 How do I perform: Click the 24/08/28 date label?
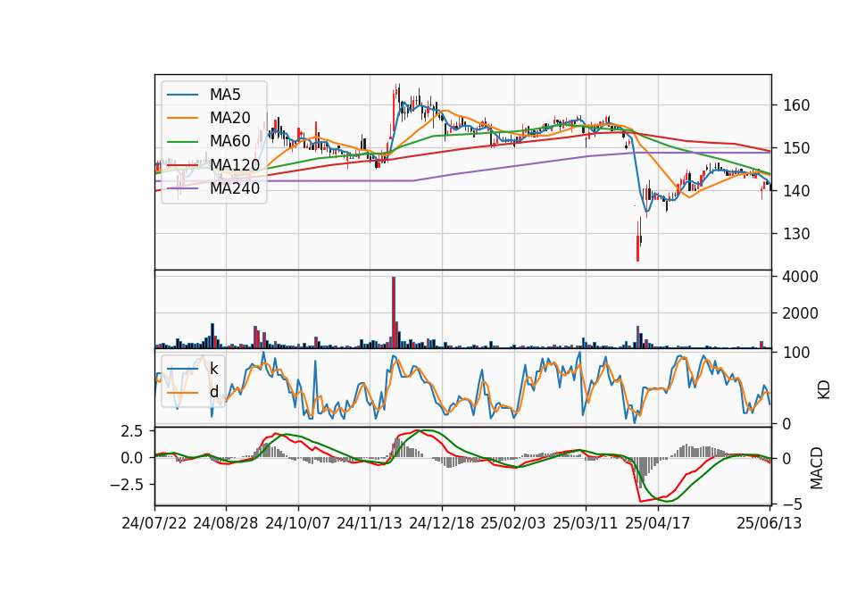tap(226, 523)
